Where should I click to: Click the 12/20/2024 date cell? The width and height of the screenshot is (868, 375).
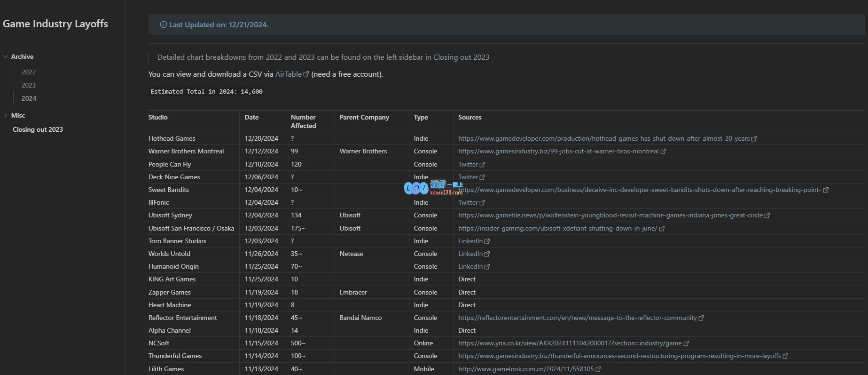coord(261,138)
